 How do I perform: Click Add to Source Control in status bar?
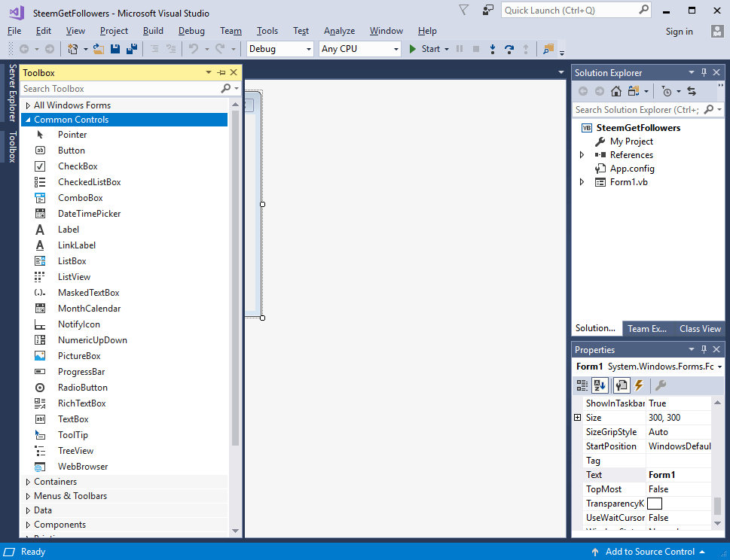649,552
